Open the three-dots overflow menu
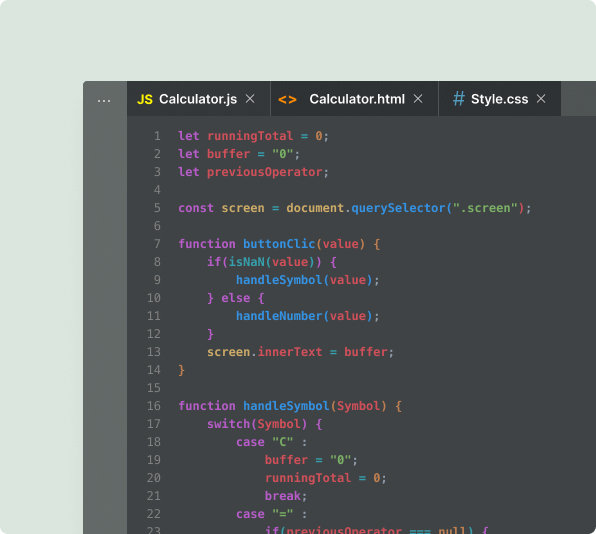The height and width of the screenshot is (534, 596). (104, 101)
